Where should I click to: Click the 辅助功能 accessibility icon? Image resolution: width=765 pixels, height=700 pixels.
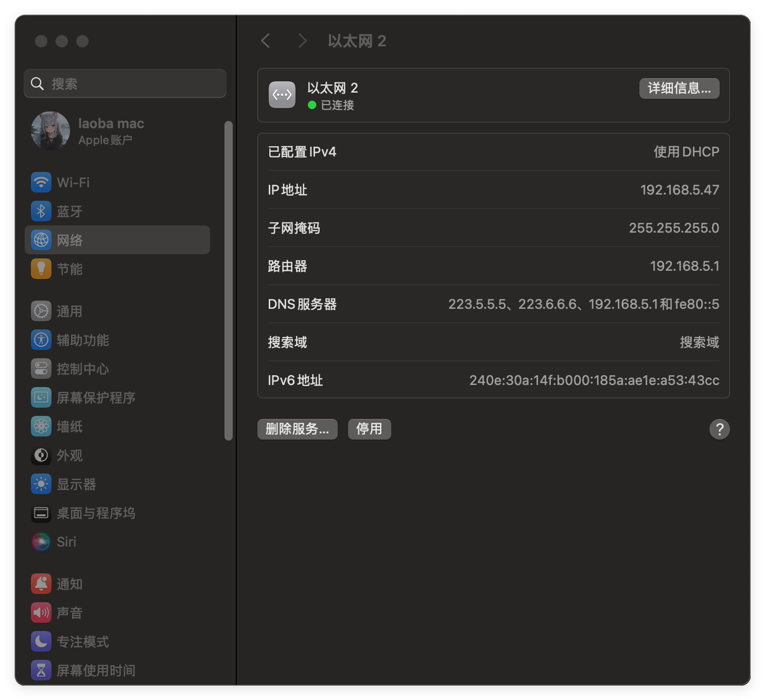pyautogui.click(x=41, y=340)
